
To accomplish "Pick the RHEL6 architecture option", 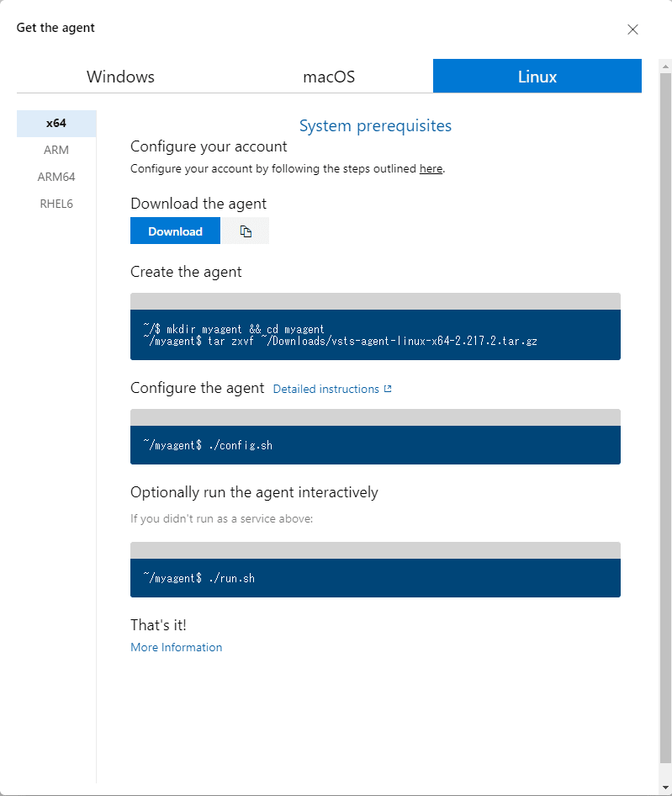I will pyautogui.click(x=56, y=204).
